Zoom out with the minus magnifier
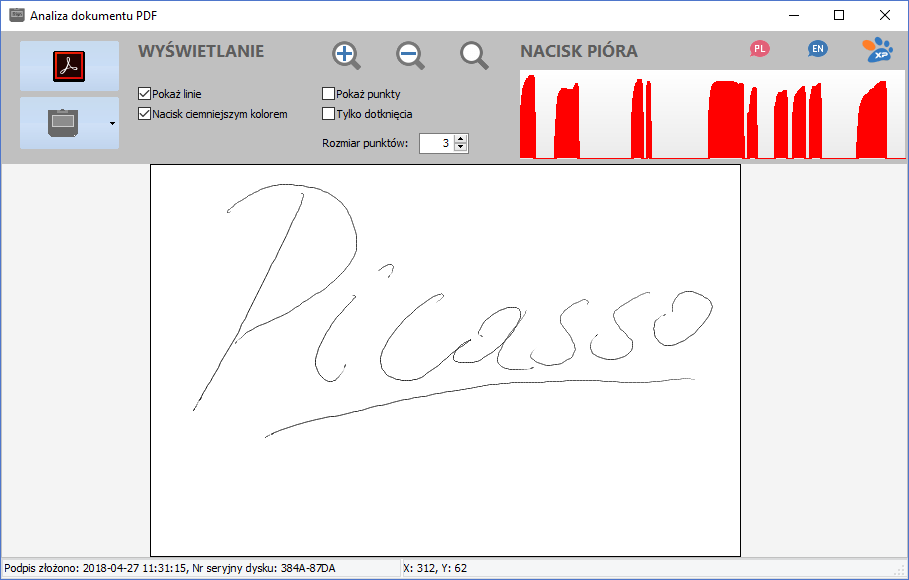Screen dimensions: 909x580 410,56
